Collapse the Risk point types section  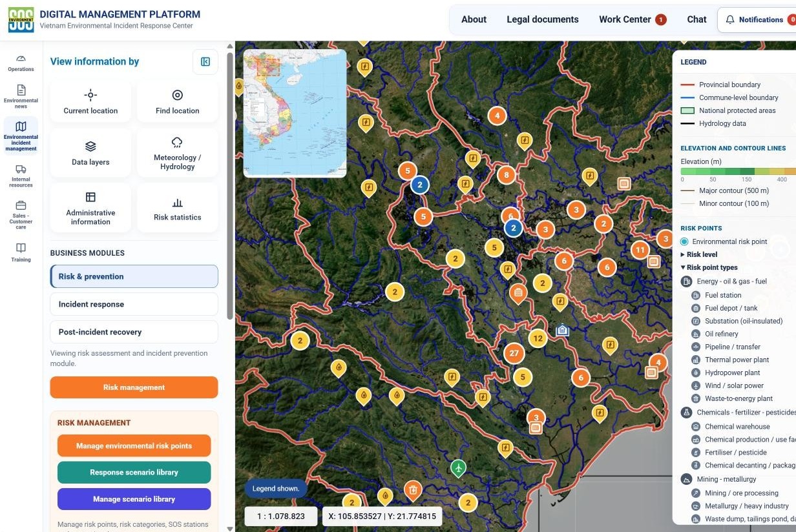(x=709, y=267)
